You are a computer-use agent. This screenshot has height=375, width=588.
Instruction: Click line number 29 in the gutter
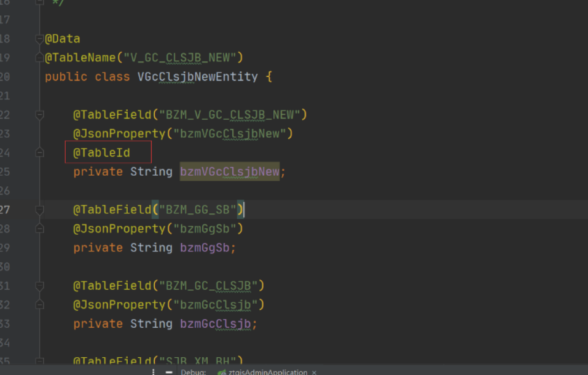click(5, 248)
